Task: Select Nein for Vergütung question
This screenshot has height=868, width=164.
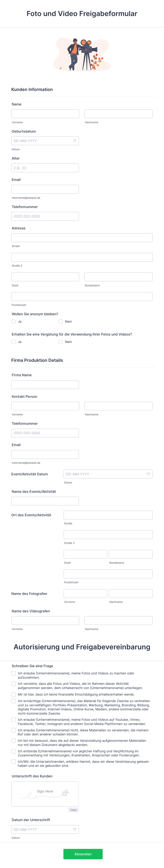Action: point(61,342)
